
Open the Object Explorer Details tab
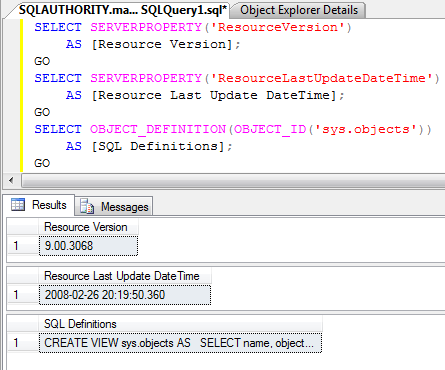coord(299,10)
